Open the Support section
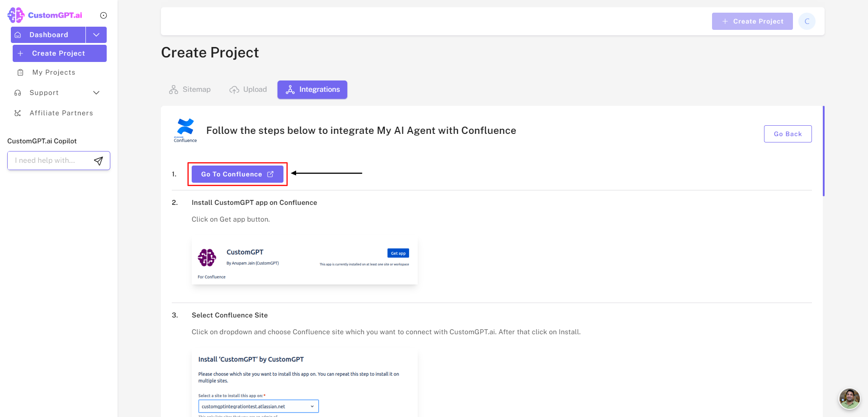Viewport: 868px width, 417px height. 44,93
